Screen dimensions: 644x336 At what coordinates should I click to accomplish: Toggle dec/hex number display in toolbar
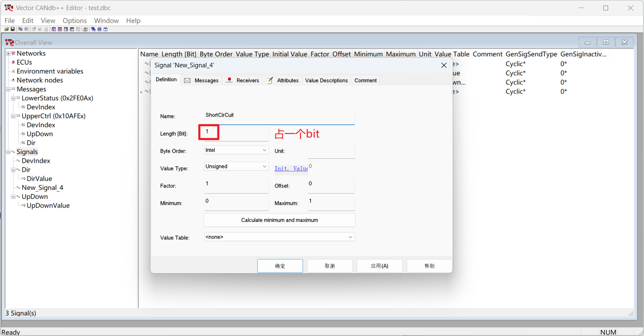point(86,29)
